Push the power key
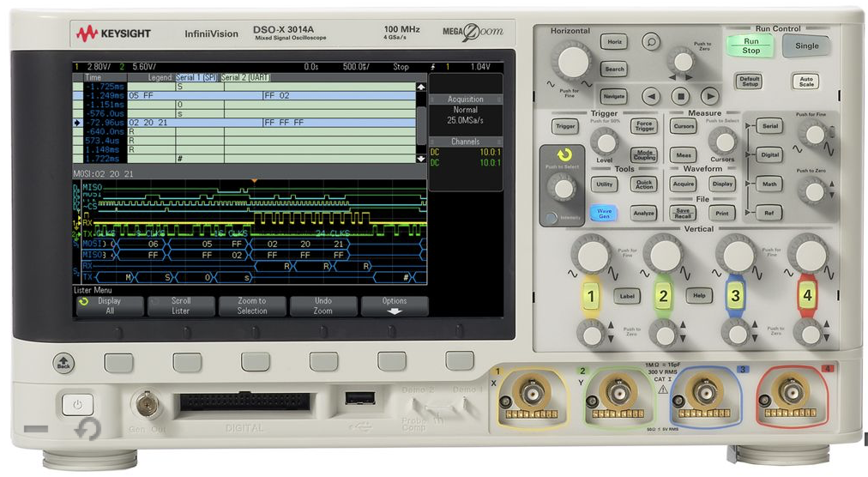The width and height of the screenshot is (868, 477). 77,405
